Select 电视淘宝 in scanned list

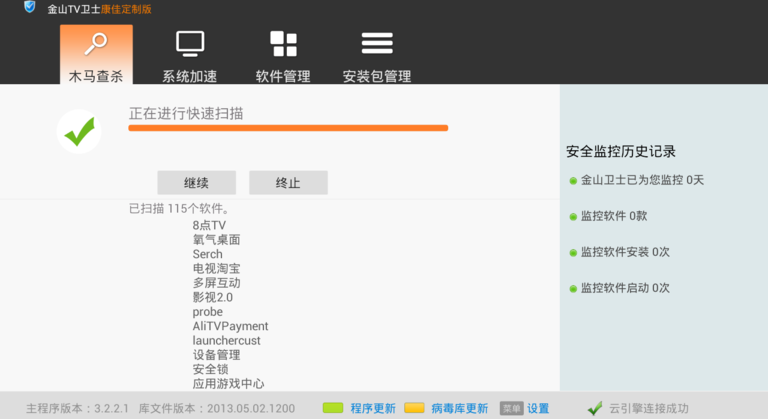(216, 269)
